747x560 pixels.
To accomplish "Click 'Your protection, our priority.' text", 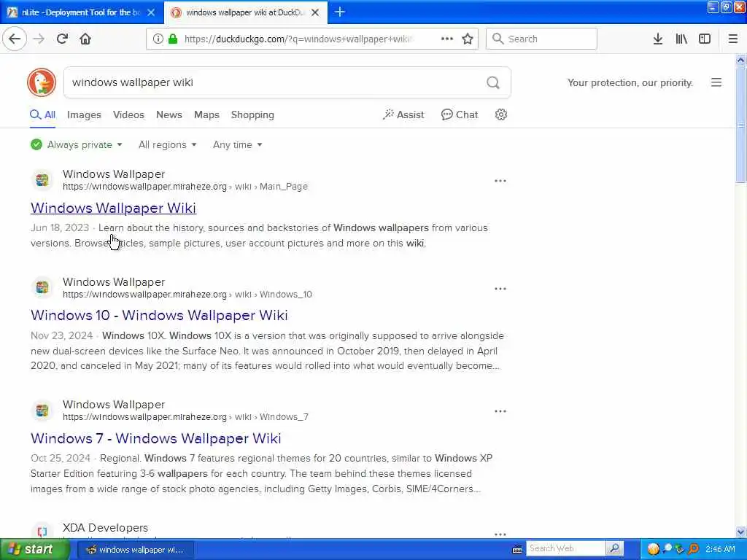I will (x=630, y=82).
